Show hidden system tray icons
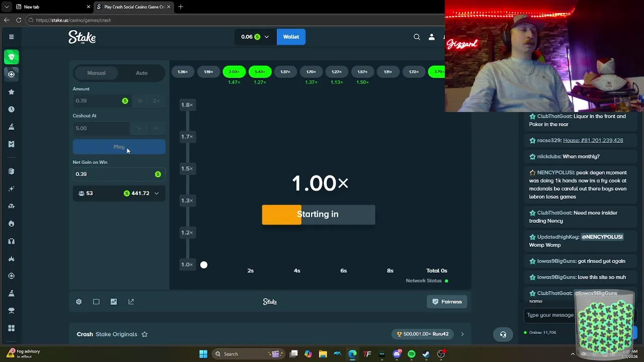 point(573,354)
